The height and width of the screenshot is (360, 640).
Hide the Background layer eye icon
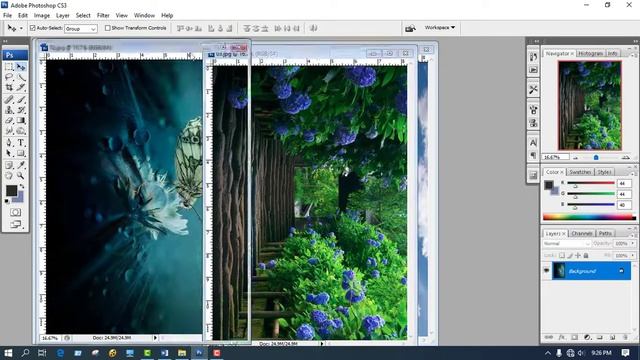547,271
